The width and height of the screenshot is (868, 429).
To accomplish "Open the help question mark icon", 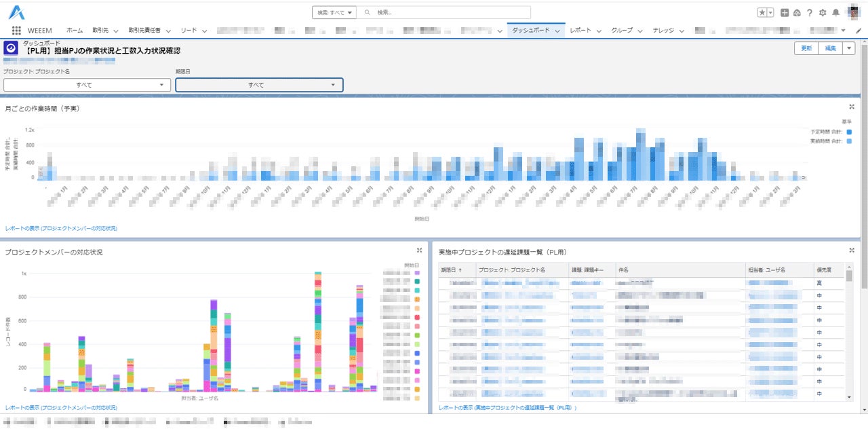I will (x=810, y=12).
